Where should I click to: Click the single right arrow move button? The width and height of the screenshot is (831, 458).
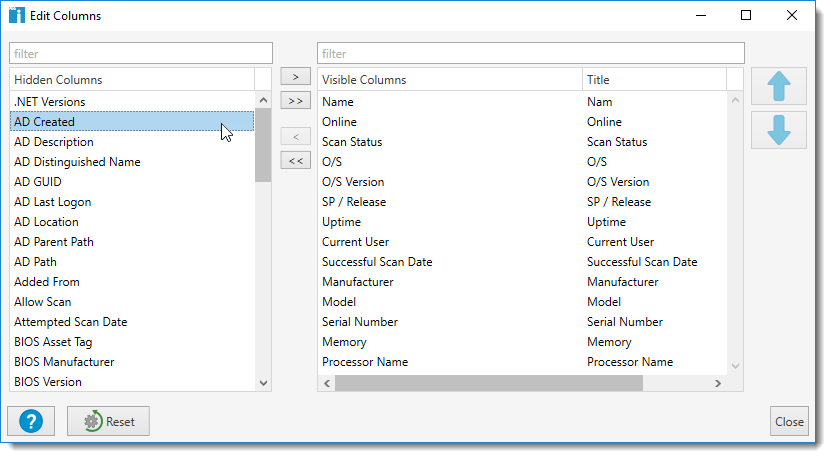(295, 77)
